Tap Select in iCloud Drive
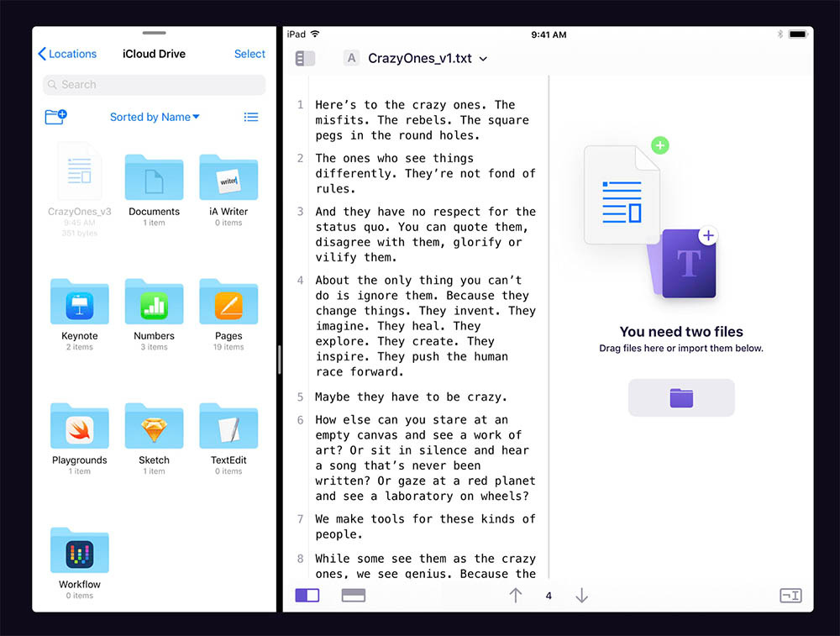Image resolution: width=840 pixels, height=636 pixels. coord(249,54)
